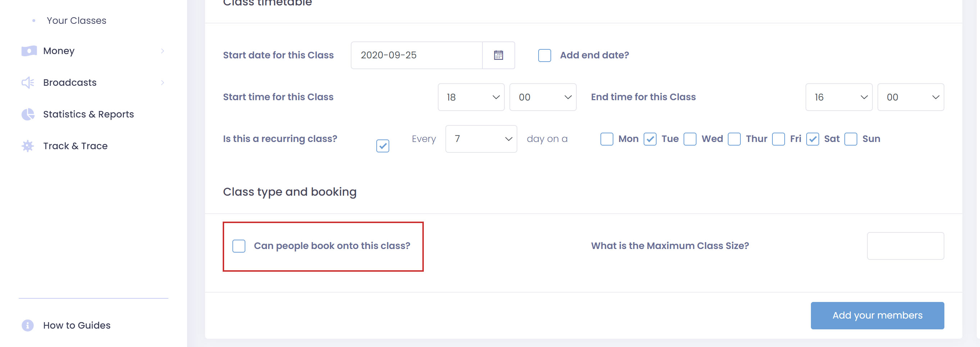
Task: Open the Every 7 days interval dropdown
Action: tap(481, 139)
